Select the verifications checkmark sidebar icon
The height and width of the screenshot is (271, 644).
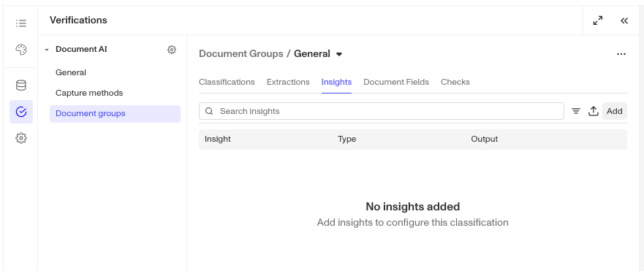pyautogui.click(x=21, y=112)
